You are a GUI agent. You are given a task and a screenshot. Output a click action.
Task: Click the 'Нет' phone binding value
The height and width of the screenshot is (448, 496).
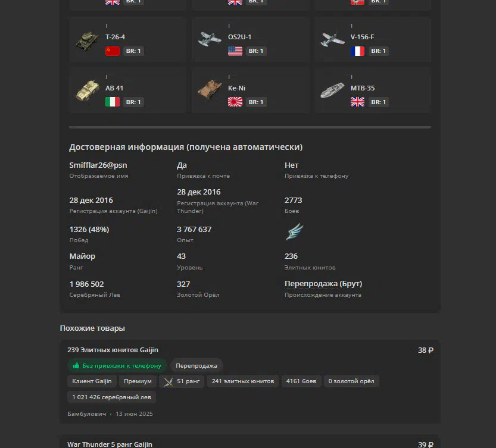pyautogui.click(x=291, y=165)
